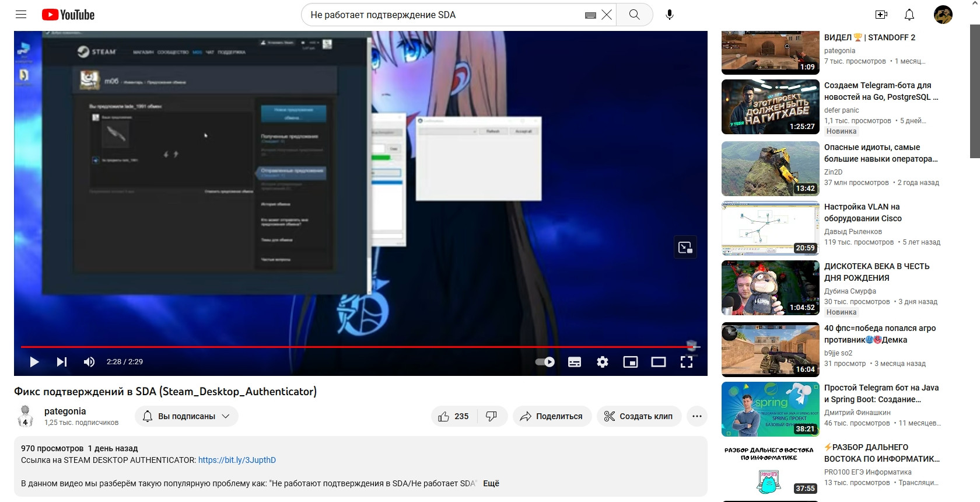
Task: Expand the description with Ещё
Action: click(x=491, y=483)
